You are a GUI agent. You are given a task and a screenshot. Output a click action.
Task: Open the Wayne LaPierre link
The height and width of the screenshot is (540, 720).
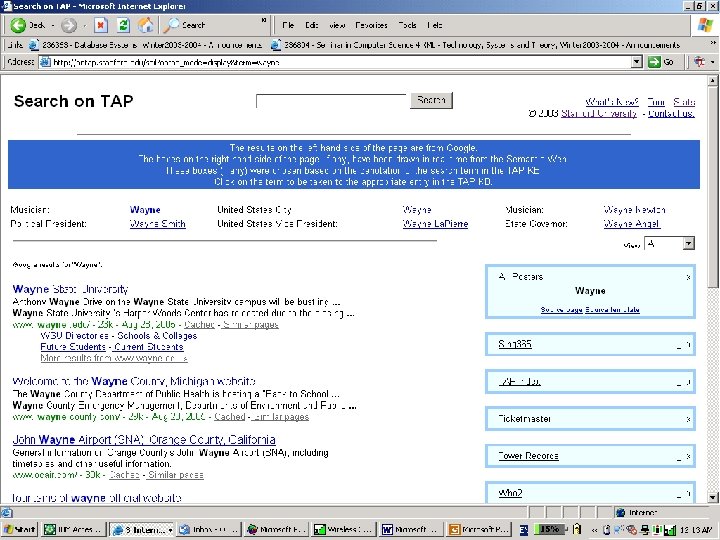click(x=435, y=224)
